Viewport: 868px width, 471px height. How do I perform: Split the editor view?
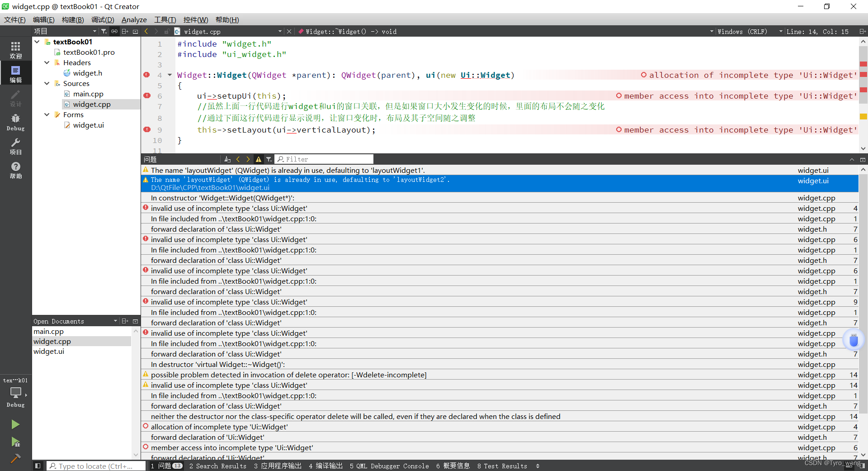tap(862, 31)
